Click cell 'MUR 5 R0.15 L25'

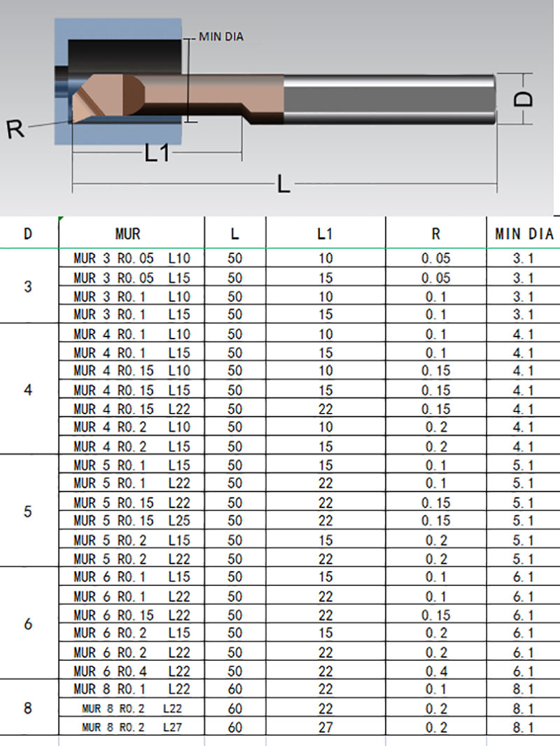pos(132,521)
